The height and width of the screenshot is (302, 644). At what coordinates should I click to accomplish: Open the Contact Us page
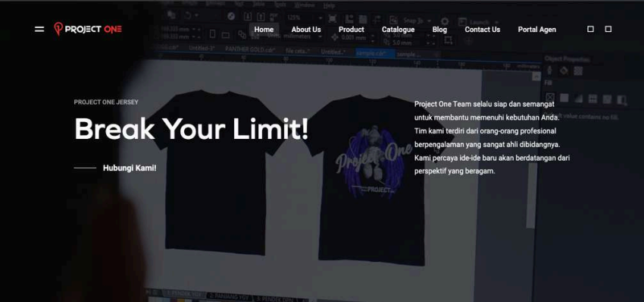pos(482,30)
